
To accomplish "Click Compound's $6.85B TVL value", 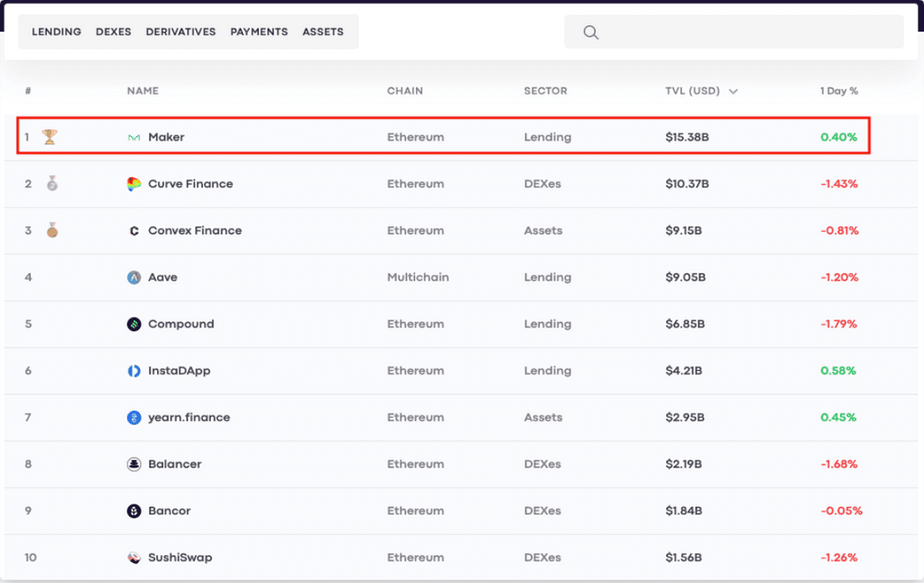I will [x=686, y=324].
